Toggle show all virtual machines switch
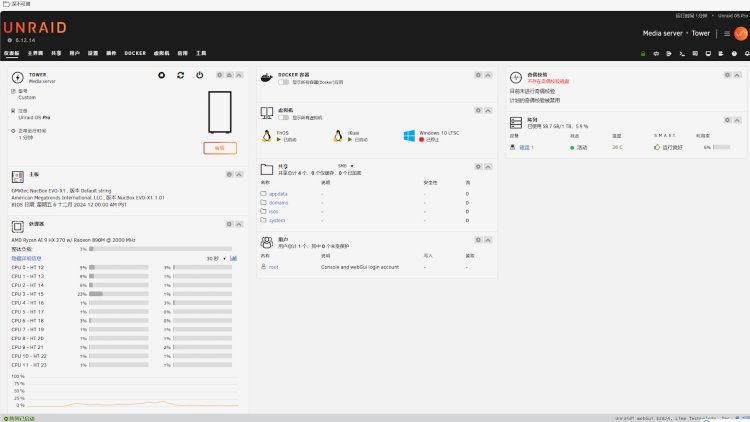750x422 pixels. 284,118
